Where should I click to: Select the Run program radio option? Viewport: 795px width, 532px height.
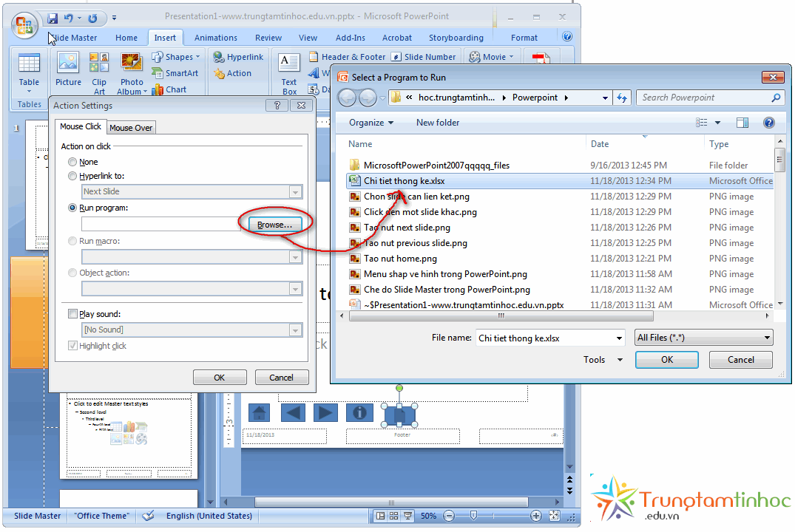pyautogui.click(x=72, y=208)
